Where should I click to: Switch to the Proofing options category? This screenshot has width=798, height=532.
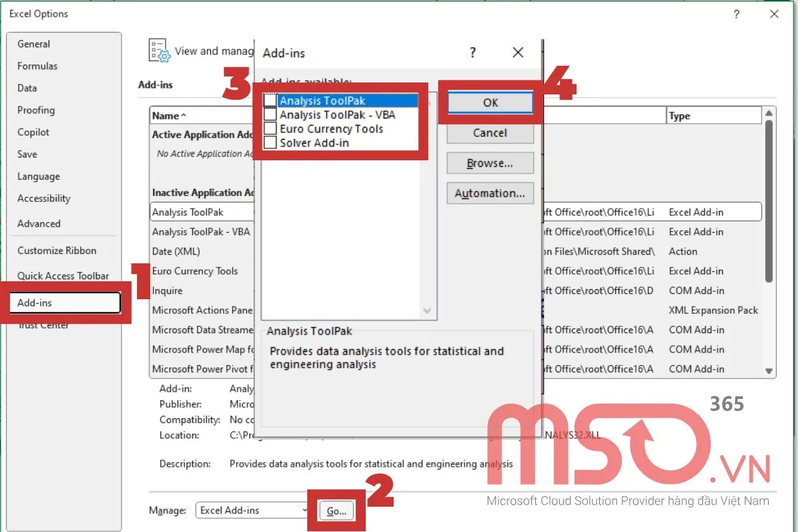point(35,110)
